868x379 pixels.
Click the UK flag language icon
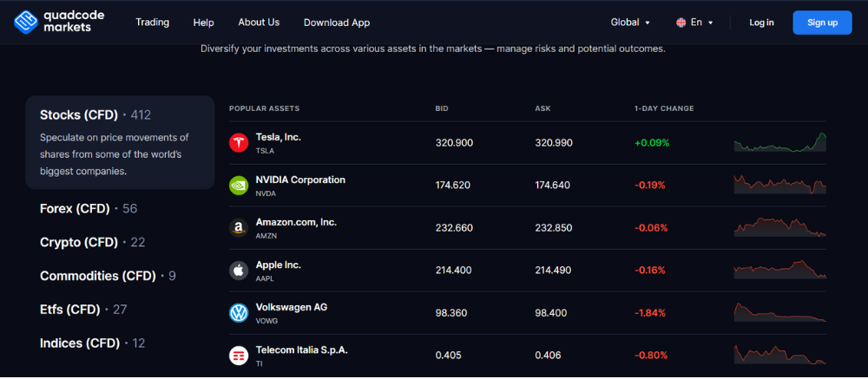pos(681,23)
